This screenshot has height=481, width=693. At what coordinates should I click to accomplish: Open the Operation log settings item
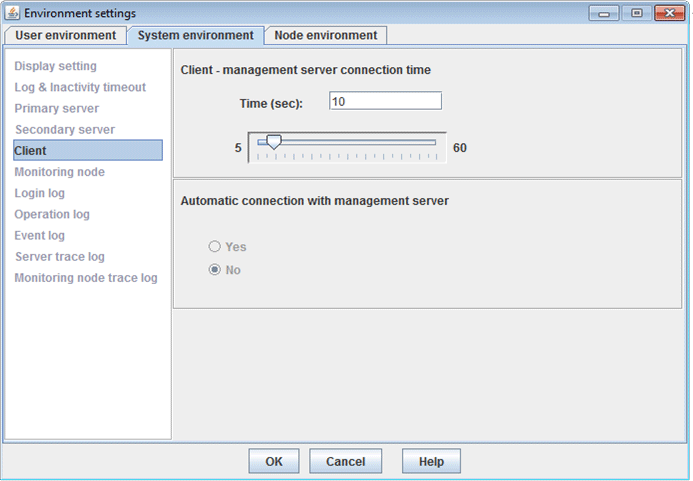point(52,214)
